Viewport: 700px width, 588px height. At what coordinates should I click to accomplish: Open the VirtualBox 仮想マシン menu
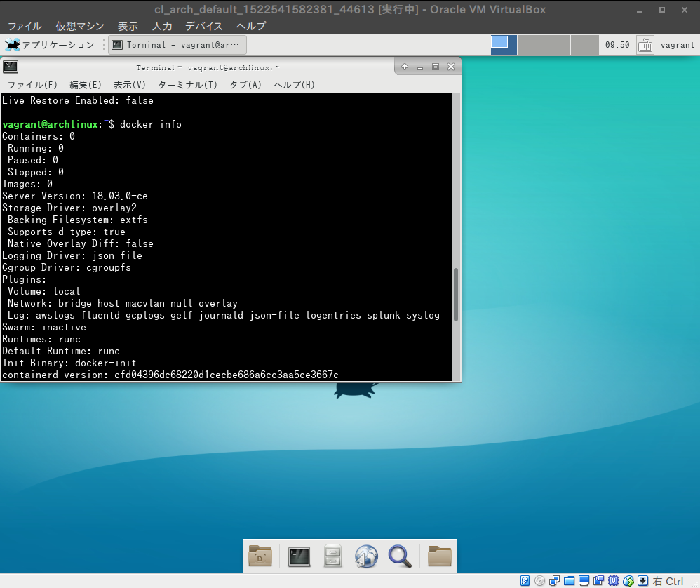click(x=80, y=27)
